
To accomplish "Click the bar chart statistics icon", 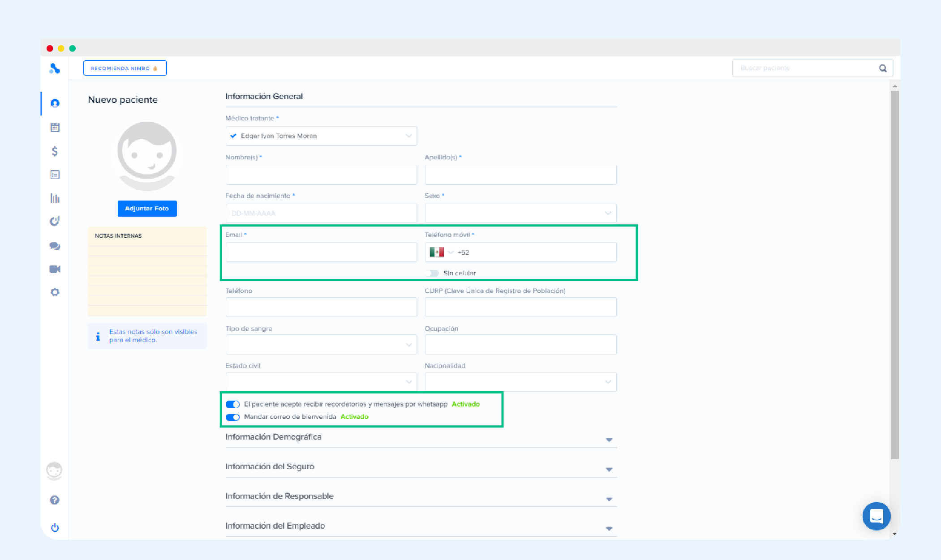I will coord(55,198).
